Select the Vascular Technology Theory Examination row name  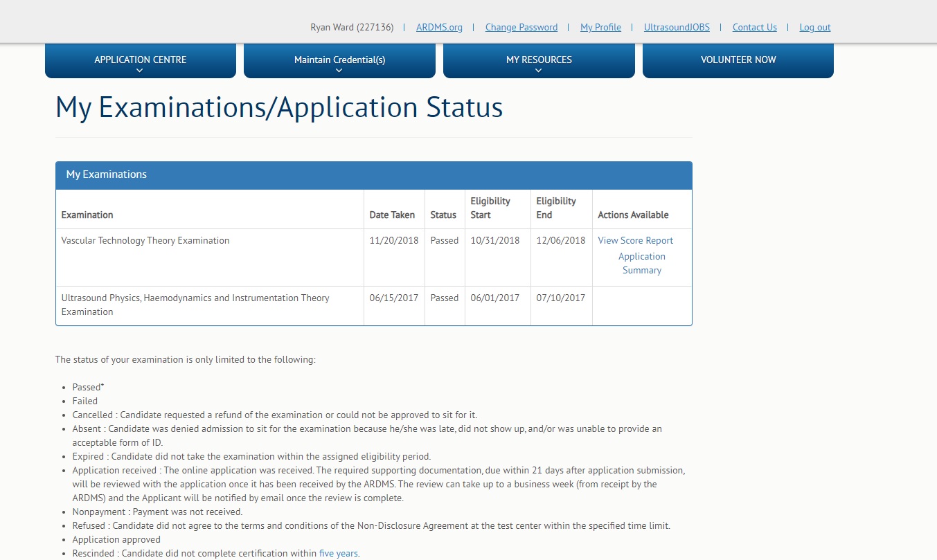(145, 241)
